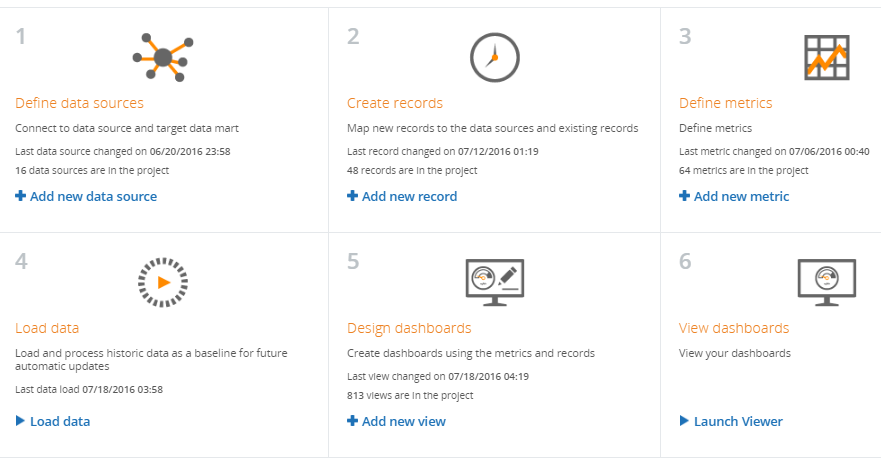
Task: Click plus icon beside Add new view
Action: tap(353, 421)
